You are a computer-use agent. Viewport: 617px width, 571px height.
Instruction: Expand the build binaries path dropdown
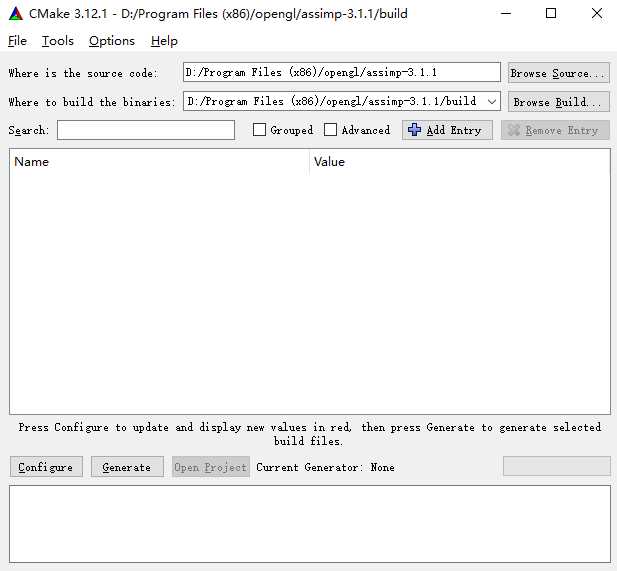[491, 102]
